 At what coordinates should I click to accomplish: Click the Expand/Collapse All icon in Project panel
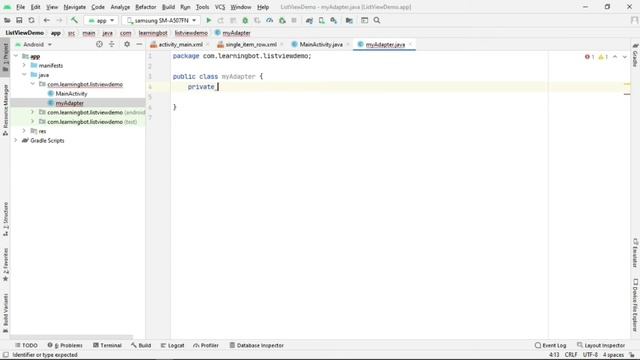111,44
